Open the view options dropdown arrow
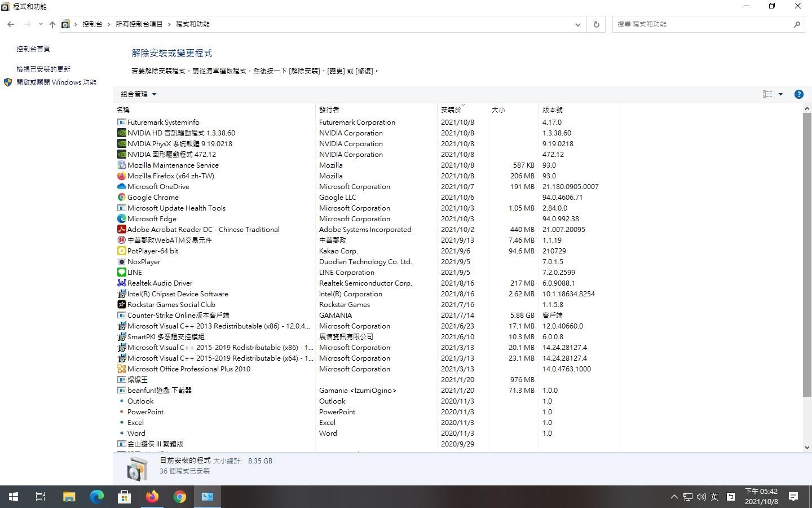The image size is (812, 508). [780, 94]
